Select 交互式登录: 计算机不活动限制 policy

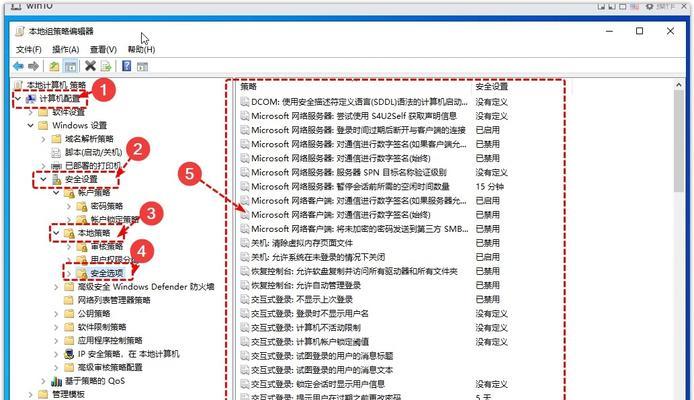tap(306, 328)
